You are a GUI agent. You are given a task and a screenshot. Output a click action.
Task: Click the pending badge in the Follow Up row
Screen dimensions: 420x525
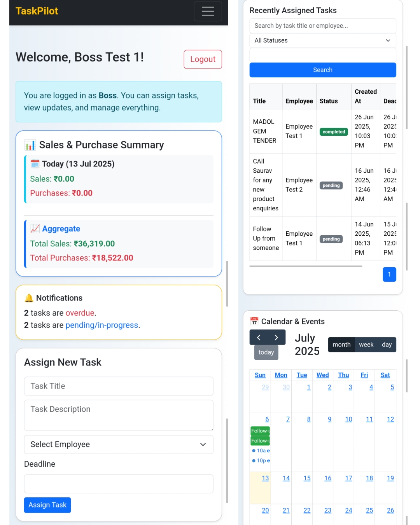coord(331,239)
